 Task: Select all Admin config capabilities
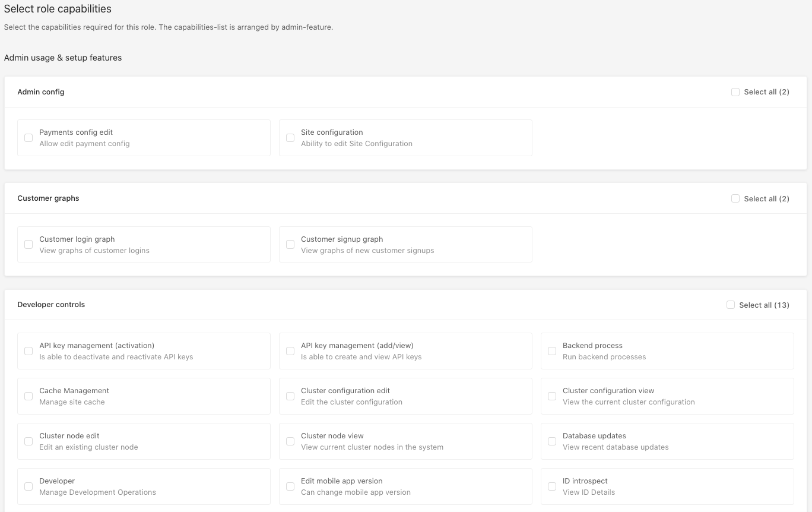click(x=735, y=92)
